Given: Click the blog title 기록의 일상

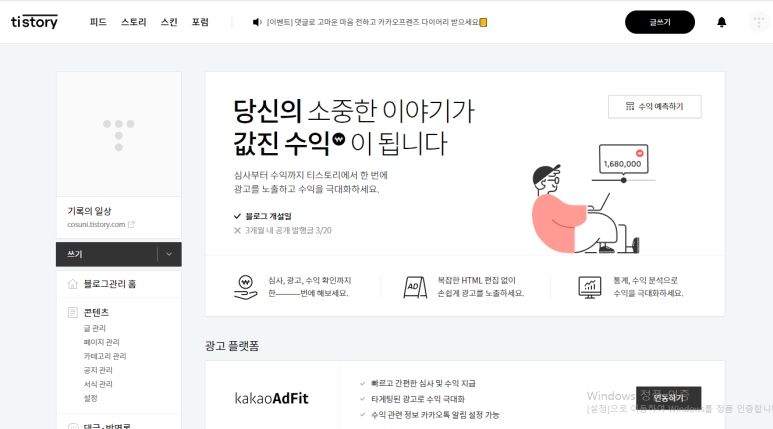Looking at the screenshot, I should pos(89,211).
